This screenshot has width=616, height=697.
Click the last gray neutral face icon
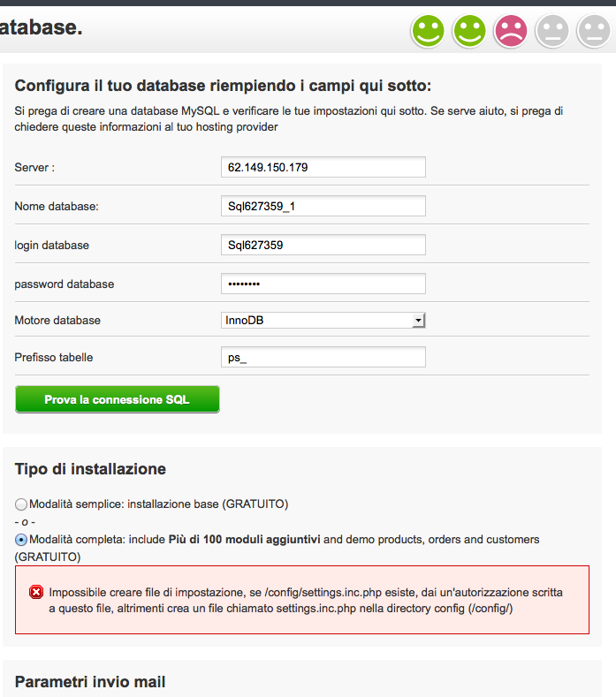coord(593,32)
